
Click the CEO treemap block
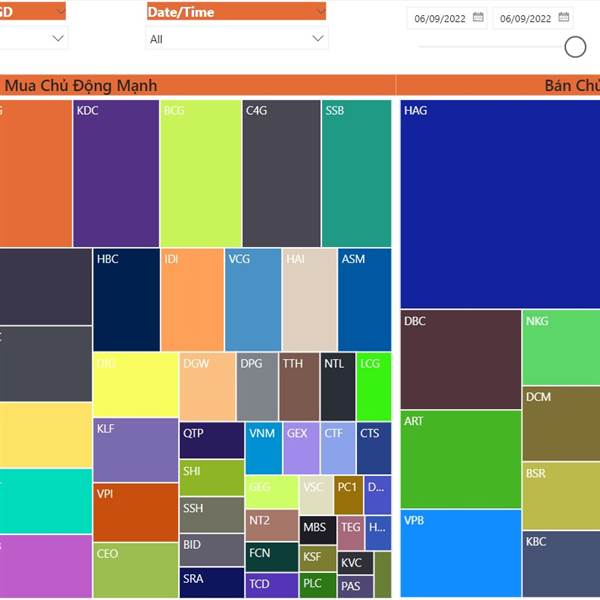(136, 570)
